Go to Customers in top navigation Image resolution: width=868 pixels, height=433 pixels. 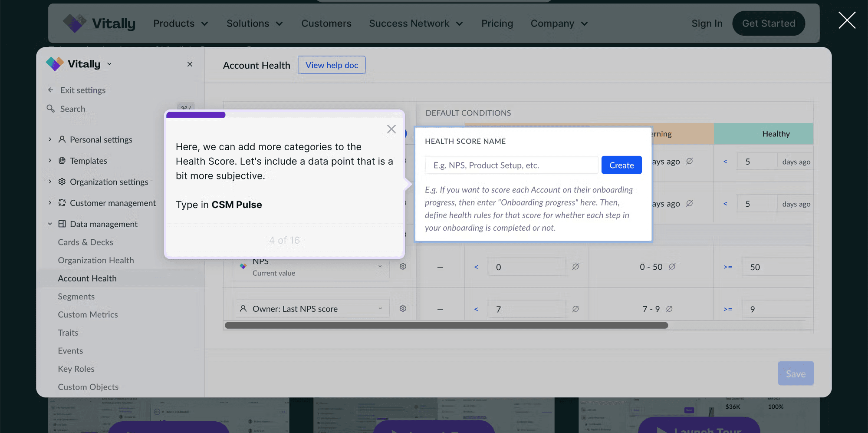click(326, 23)
